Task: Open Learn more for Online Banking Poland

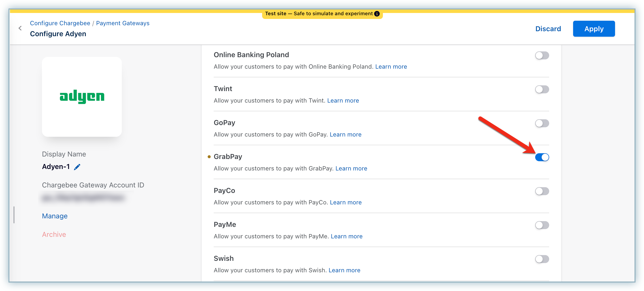Action: click(391, 66)
